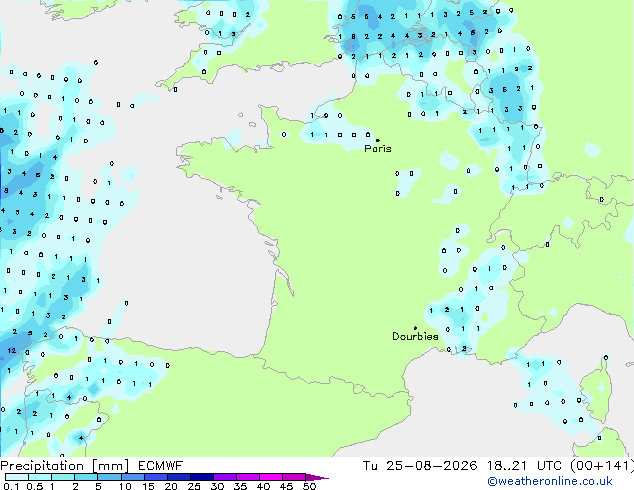Click the '30' legend scale value
Screen dimensions: 634x490
(217, 486)
